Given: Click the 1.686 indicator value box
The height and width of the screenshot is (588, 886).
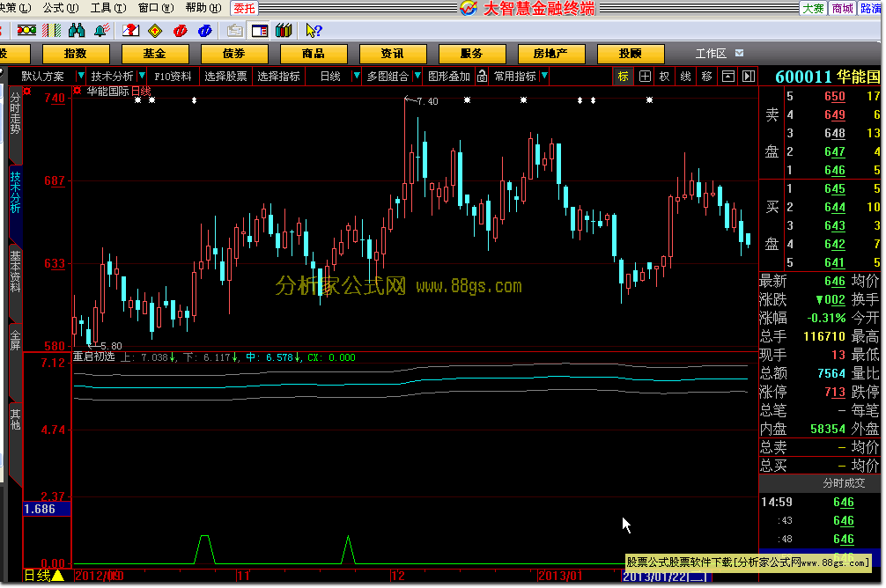Looking at the screenshot, I should [47, 509].
